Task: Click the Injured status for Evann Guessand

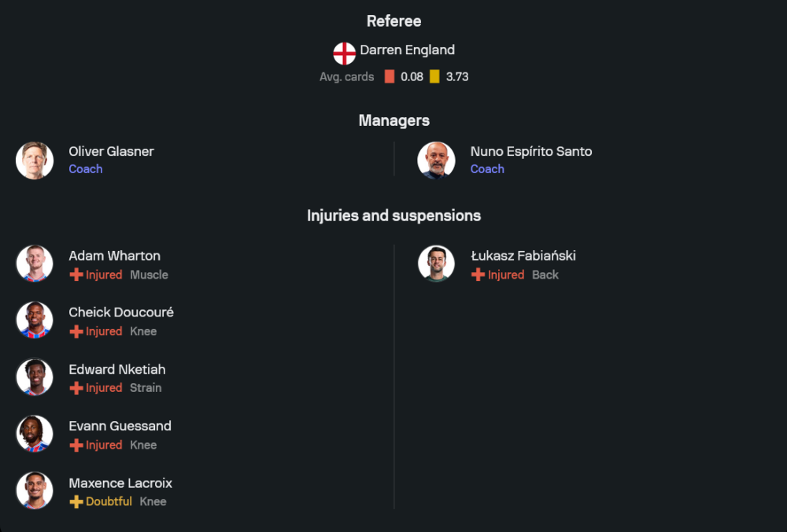Action: (104, 445)
